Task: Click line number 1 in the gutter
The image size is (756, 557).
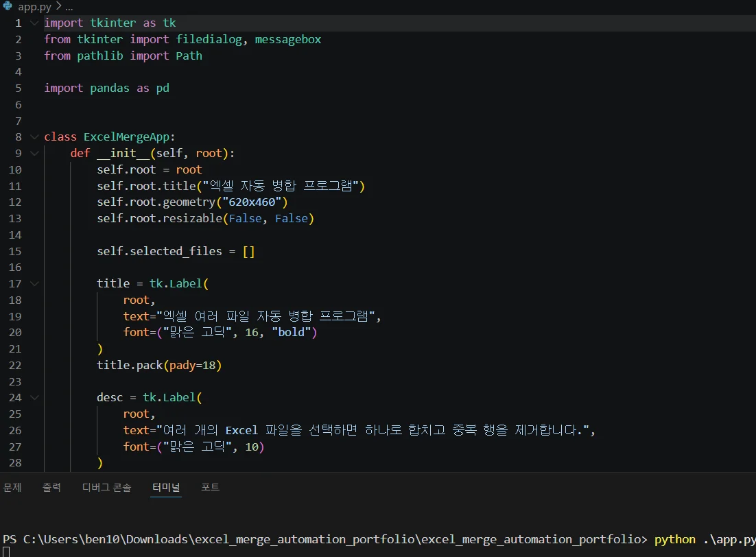Action: pyautogui.click(x=19, y=23)
